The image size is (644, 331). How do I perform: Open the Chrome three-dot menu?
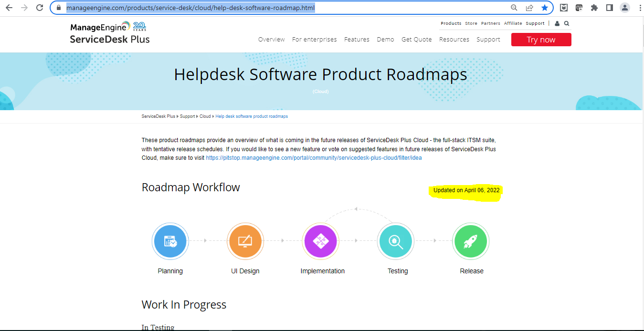640,8
